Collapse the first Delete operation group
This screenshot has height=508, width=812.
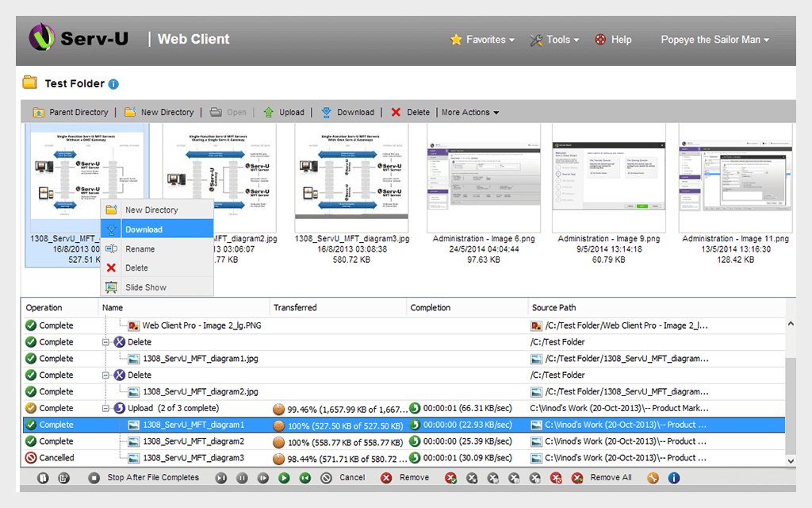[105, 342]
